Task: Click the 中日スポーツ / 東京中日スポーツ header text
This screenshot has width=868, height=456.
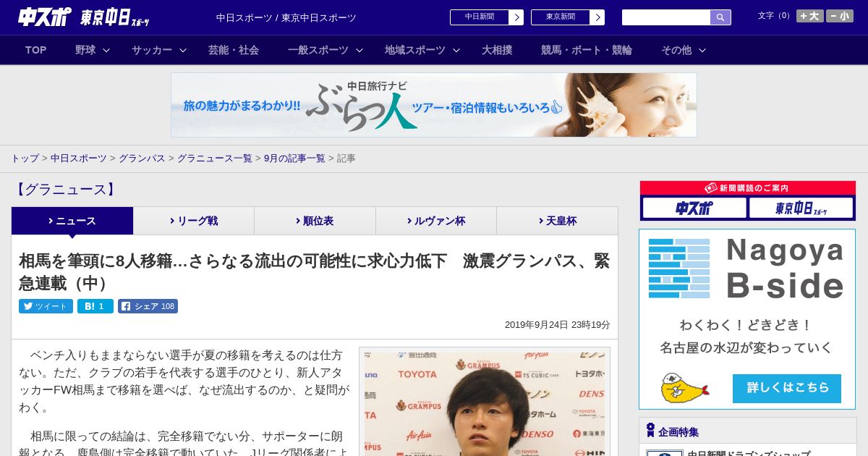Action: coord(286,17)
